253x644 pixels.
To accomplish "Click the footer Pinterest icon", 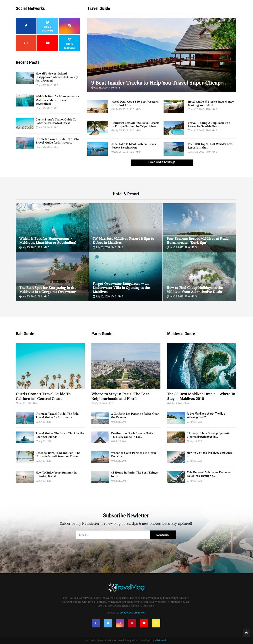I will 132,623.
